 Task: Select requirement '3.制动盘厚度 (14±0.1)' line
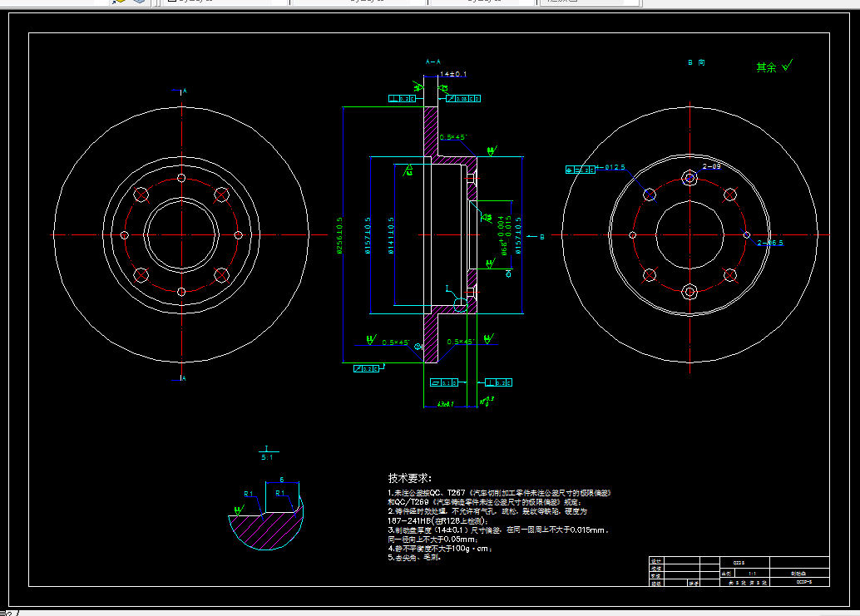[497, 530]
